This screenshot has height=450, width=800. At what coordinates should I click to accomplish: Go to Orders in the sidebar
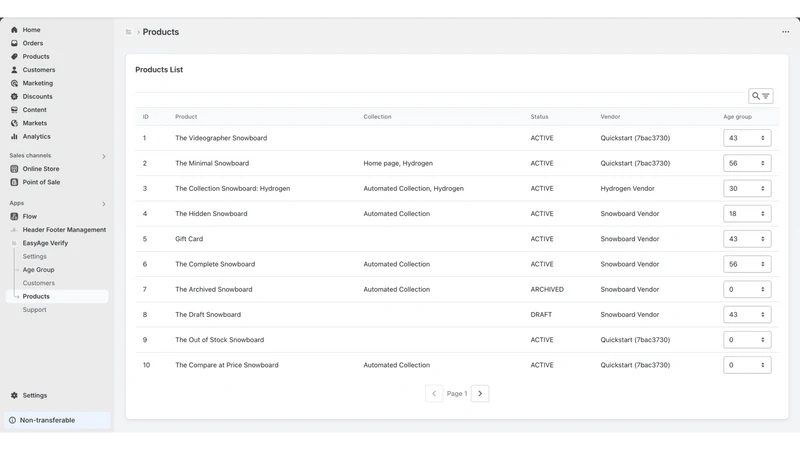33,43
